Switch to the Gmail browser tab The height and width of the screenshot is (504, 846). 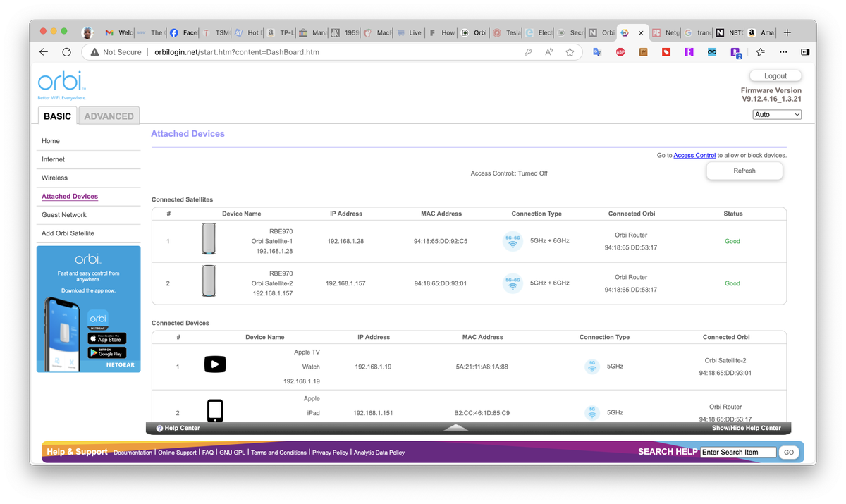tap(118, 32)
